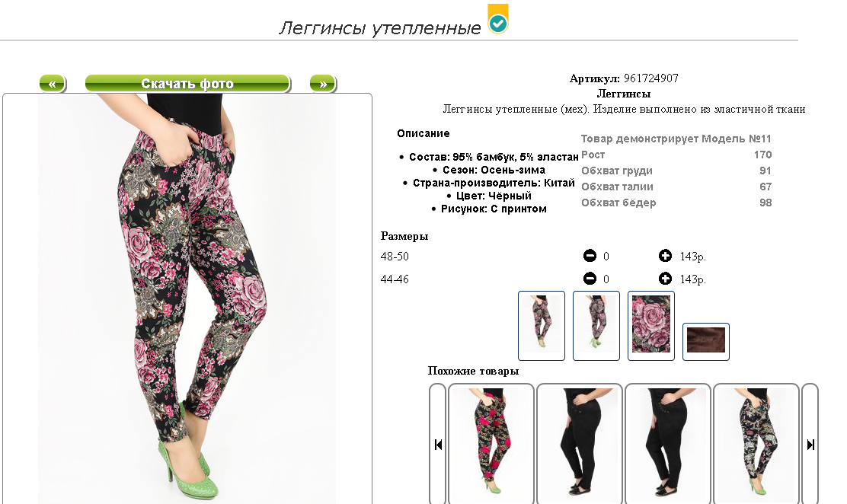Click the main large product photo
This screenshot has height=504, width=847.
tap(187, 298)
